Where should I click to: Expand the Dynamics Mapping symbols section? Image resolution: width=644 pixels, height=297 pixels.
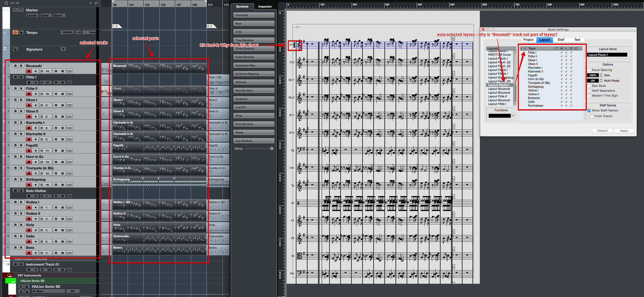pos(254,74)
